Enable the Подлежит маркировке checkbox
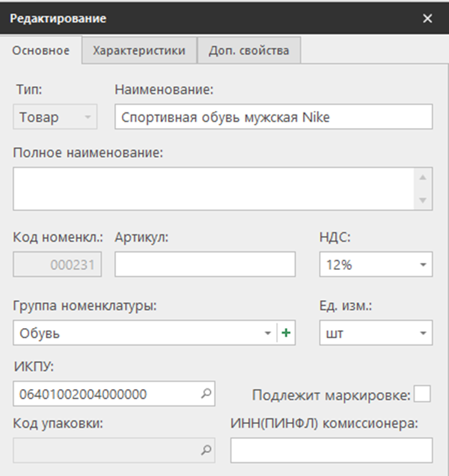449x476 pixels. point(423,394)
